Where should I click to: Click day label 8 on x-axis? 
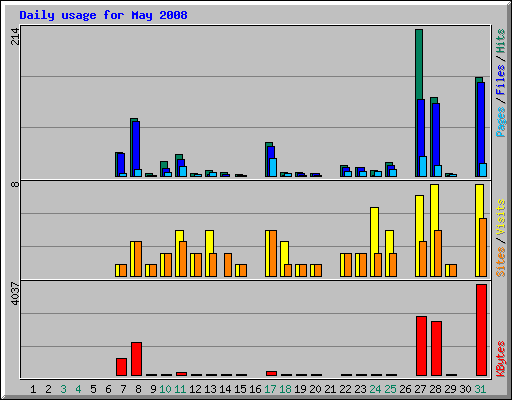[x=138, y=389]
